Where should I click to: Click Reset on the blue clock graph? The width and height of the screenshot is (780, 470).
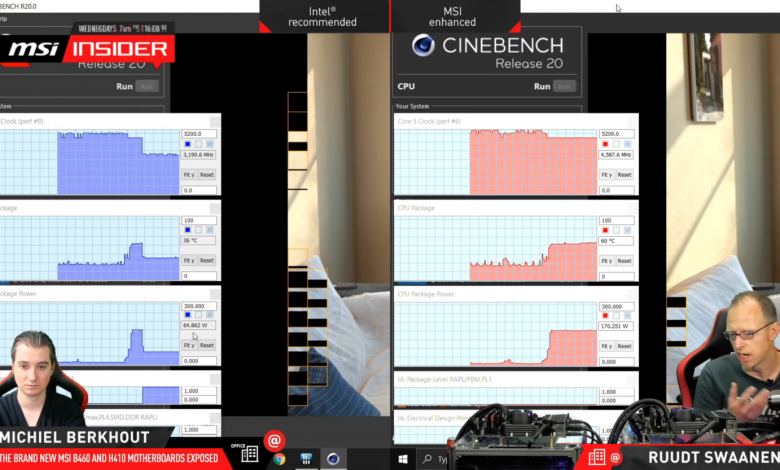click(207, 175)
